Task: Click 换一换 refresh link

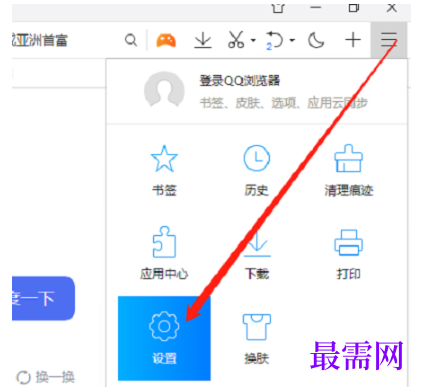Action: [45, 377]
